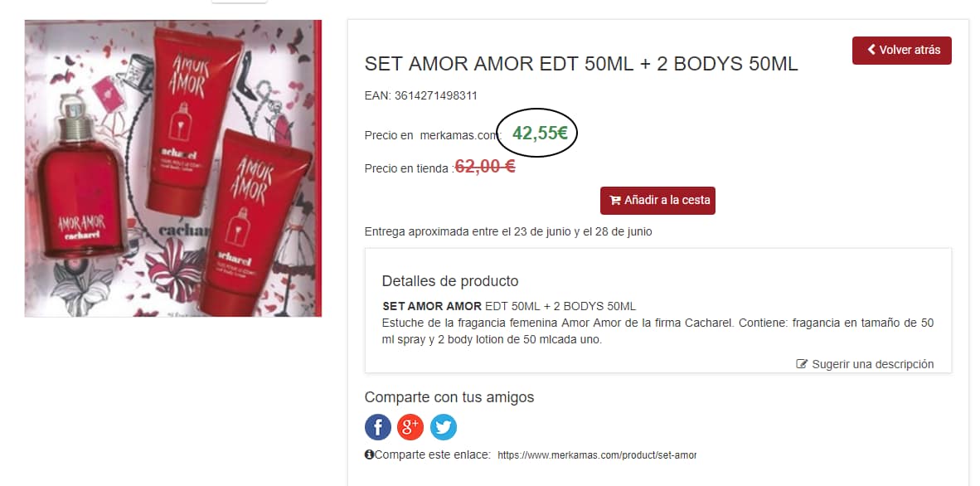
Task: Click the bold SET AMOR AMOR description text
Action: (432, 307)
